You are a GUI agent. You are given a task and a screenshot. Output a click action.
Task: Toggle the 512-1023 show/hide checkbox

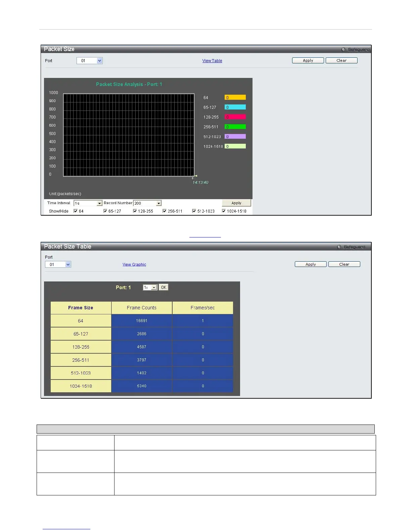click(194, 211)
